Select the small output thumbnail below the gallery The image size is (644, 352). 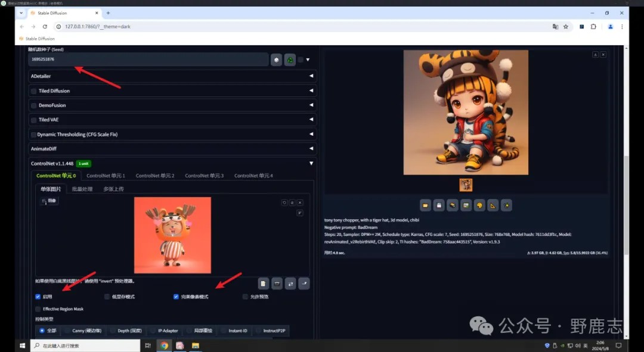tap(466, 185)
